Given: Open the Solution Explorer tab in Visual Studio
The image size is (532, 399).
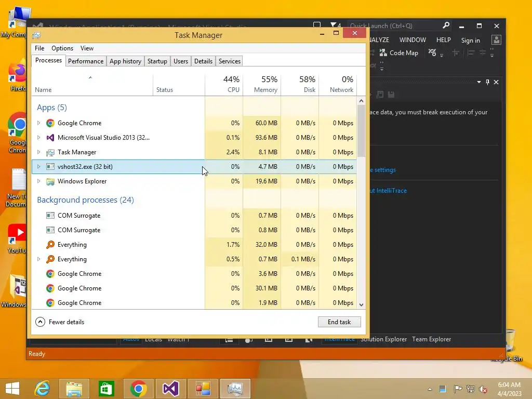Looking at the screenshot, I should point(383,339).
